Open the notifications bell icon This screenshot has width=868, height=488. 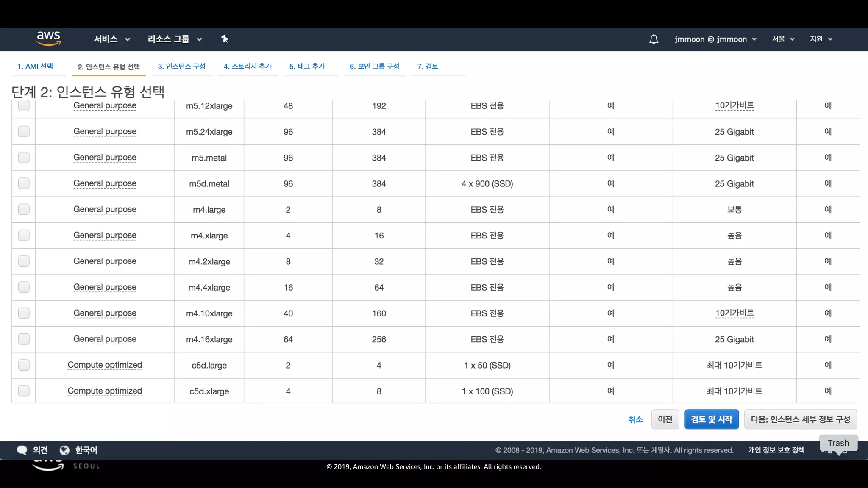[x=654, y=39]
